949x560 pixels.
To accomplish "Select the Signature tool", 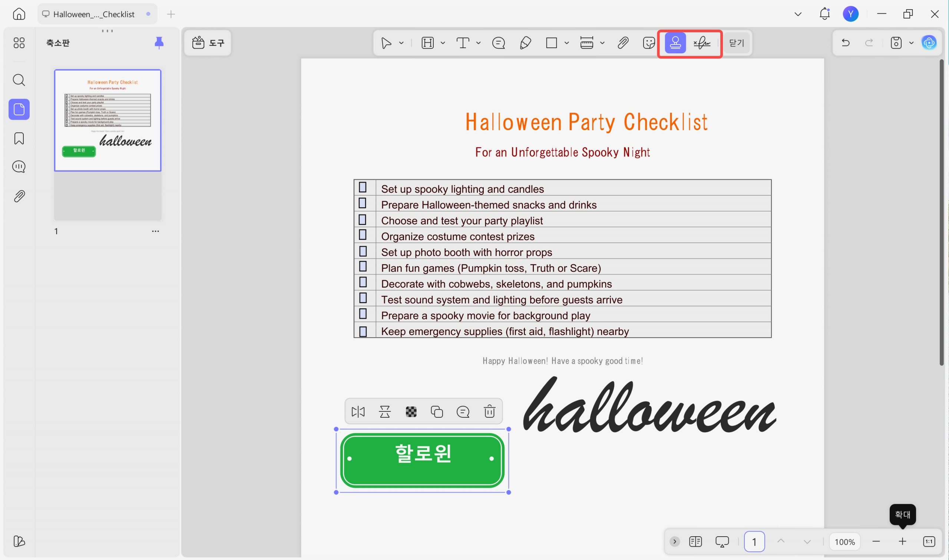I will tap(702, 43).
